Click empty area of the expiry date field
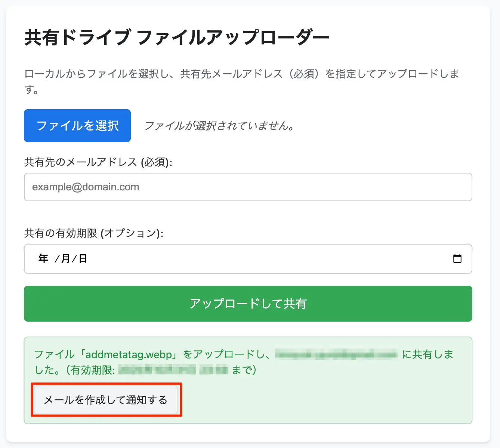 click(x=262, y=258)
